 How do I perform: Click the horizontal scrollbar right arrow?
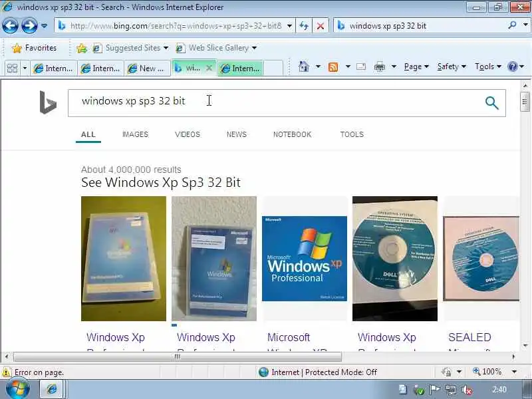click(513, 356)
